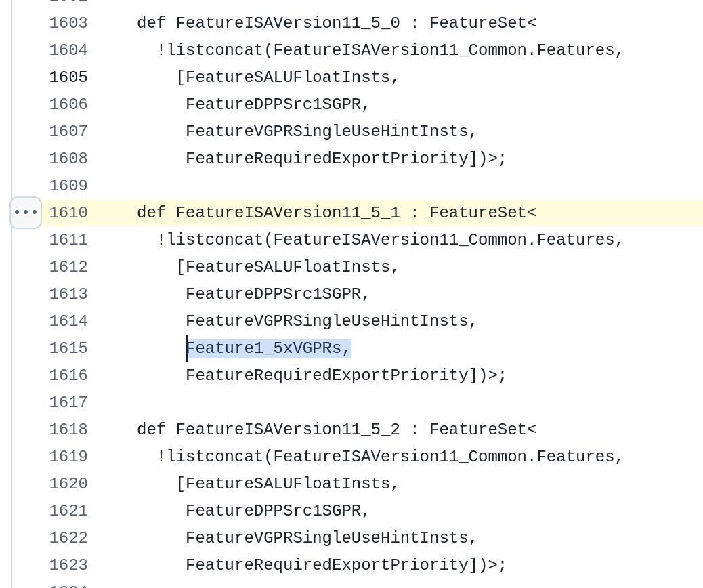The width and height of the screenshot is (703, 588).
Task: Select line number 1603
Action: click(68, 23)
